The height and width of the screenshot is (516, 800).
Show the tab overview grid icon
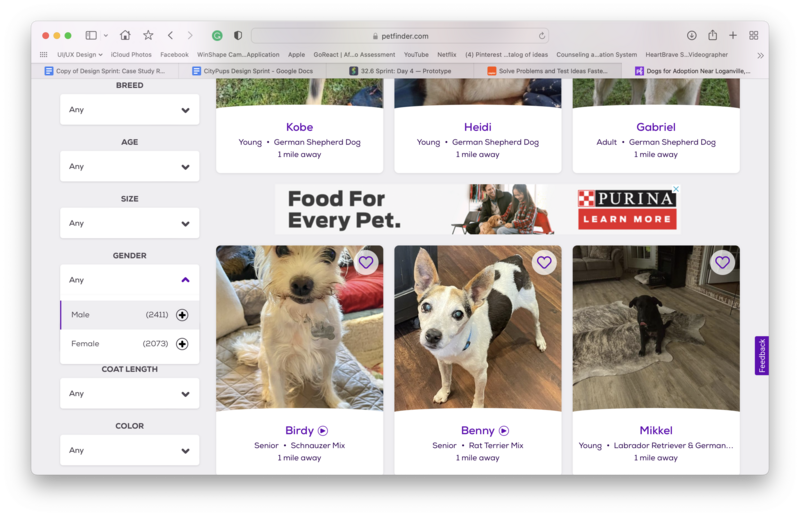pos(754,35)
